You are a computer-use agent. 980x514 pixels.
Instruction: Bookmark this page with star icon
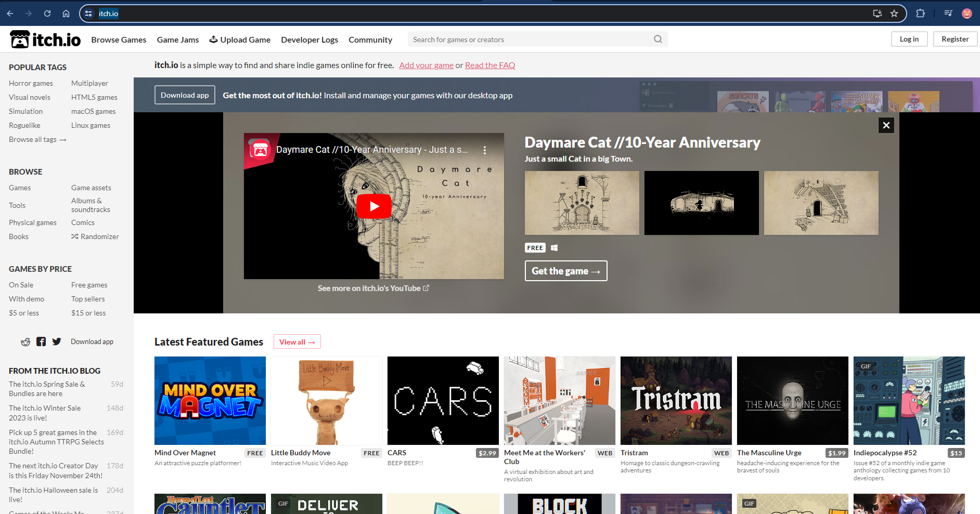pos(894,14)
